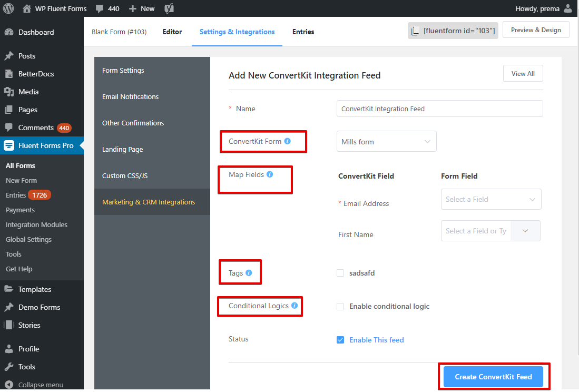Click the info icon beside Tags
Viewport: 579px width, 392px height.
pyautogui.click(x=249, y=273)
